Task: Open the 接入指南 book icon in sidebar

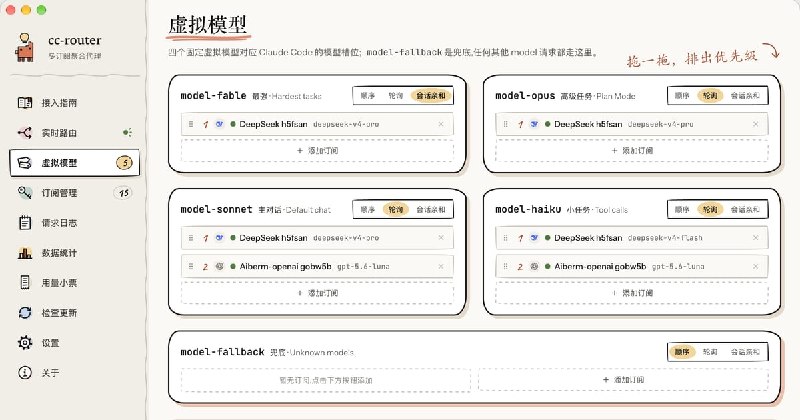Action: (25, 103)
